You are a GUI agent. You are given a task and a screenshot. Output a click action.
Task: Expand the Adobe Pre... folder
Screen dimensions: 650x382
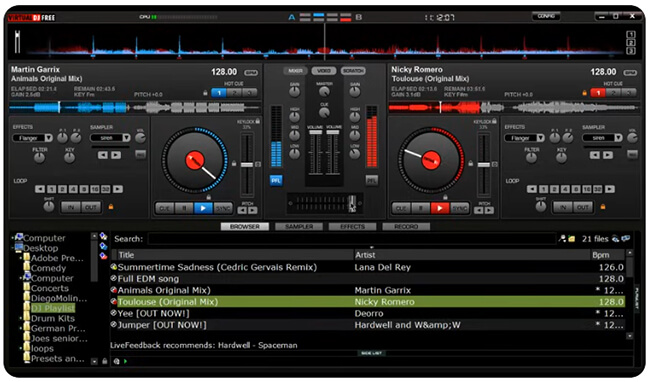pos(21,258)
